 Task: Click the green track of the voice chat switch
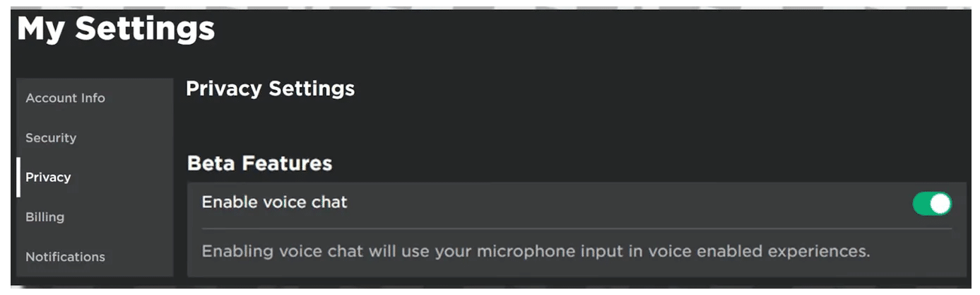921,204
